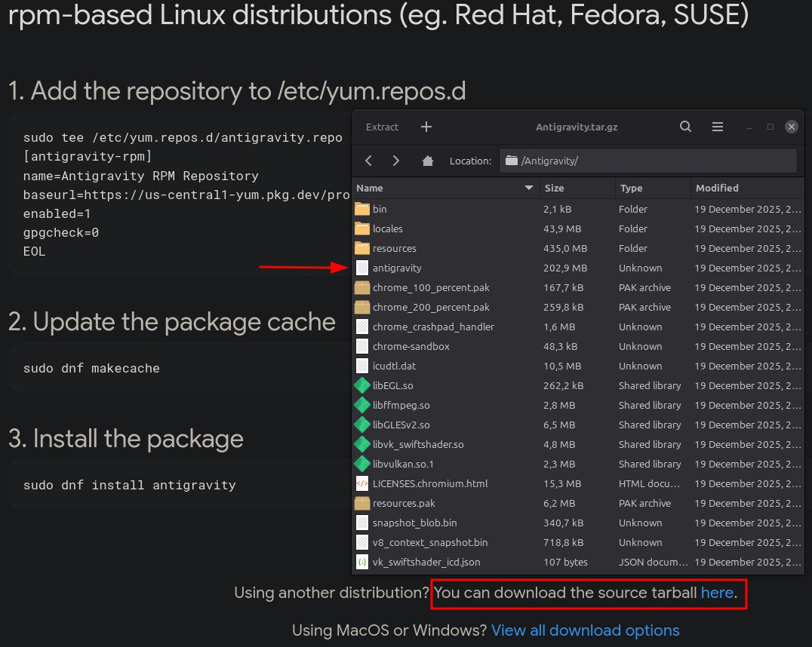Click the Name column sort arrow
This screenshot has width=812, height=647.
click(x=529, y=188)
